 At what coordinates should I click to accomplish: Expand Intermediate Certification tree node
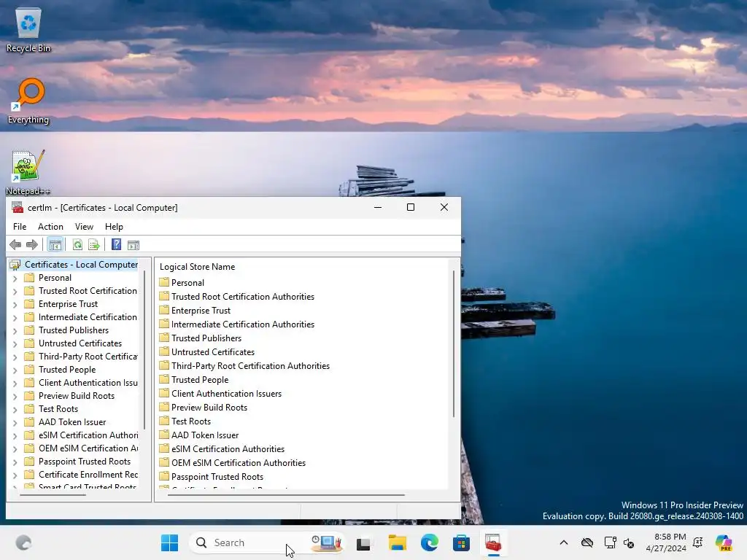coord(15,318)
